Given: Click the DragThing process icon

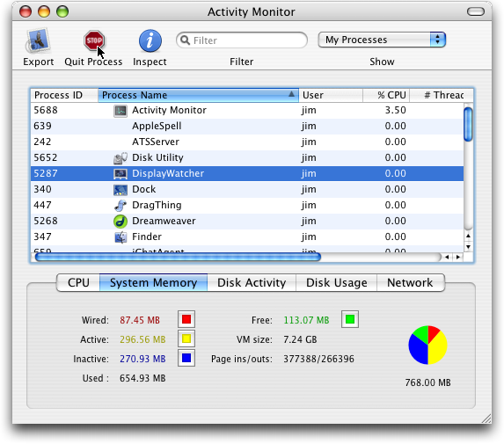Looking at the screenshot, I should 121,205.
